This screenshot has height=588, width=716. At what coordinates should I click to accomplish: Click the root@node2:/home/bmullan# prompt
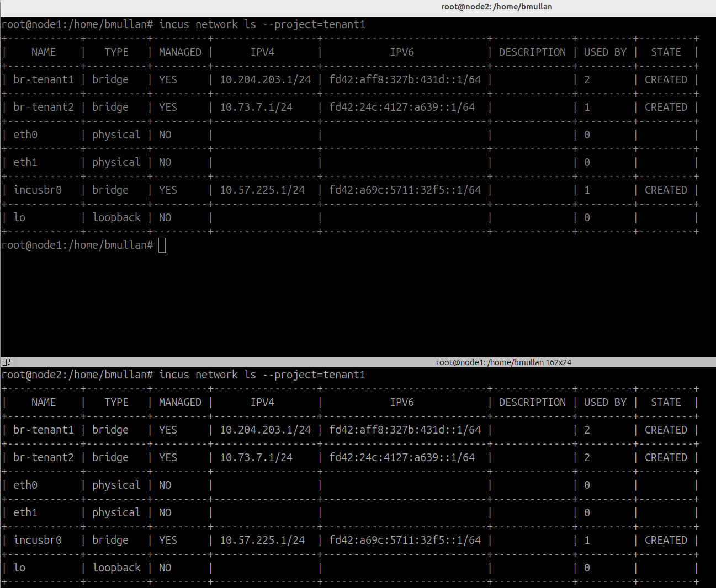[77, 375]
